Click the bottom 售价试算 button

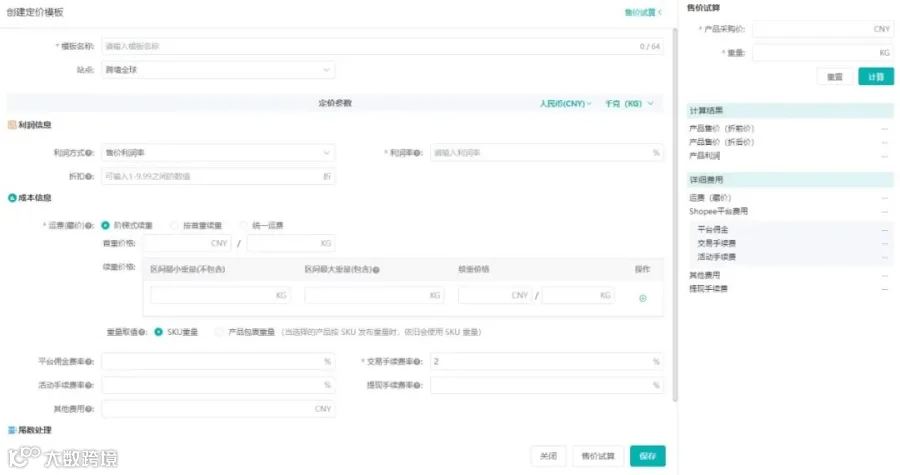click(x=598, y=456)
